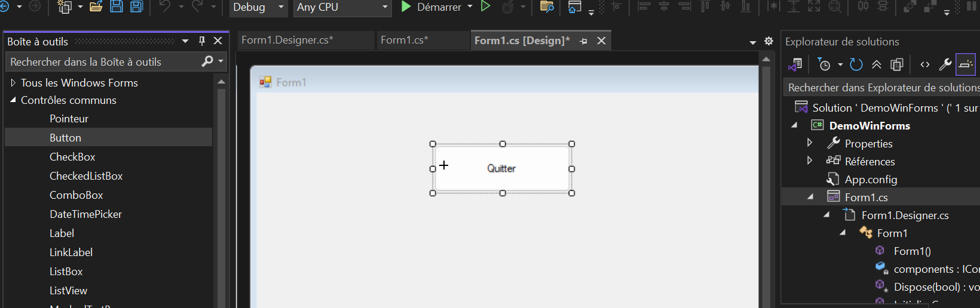Select the Quitter button on the form
Screen dimensions: 980x308
502,168
